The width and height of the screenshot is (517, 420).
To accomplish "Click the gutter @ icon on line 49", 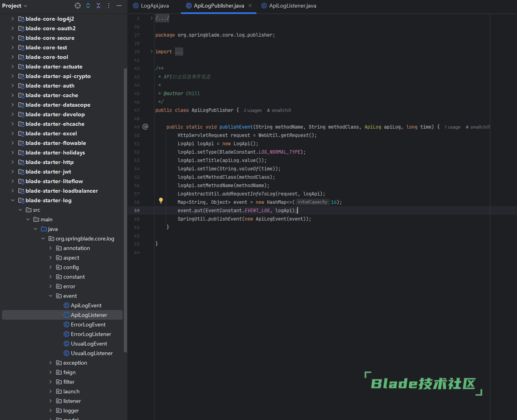I will pos(145,127).
